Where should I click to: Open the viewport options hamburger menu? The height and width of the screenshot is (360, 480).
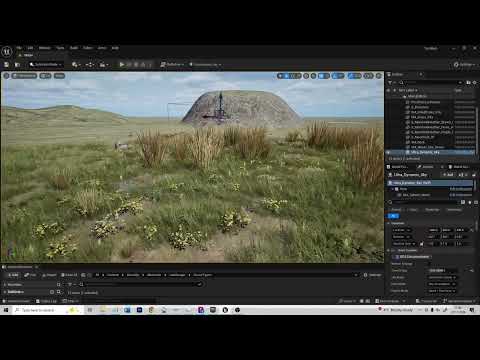(x=6, y=76)
